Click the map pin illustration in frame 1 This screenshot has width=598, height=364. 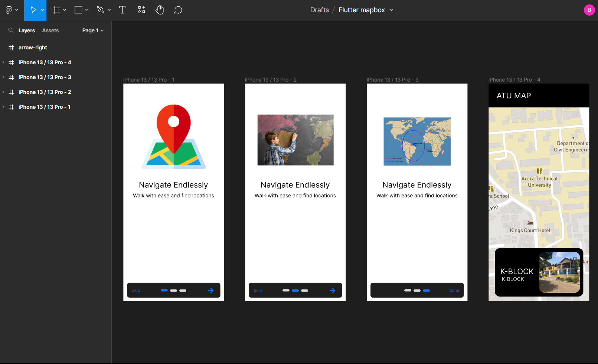click(x=174, y=137)
